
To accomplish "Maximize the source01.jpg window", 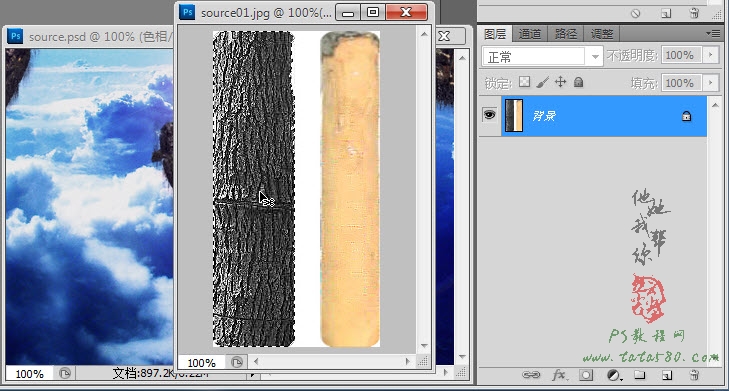I will point(373,13).
